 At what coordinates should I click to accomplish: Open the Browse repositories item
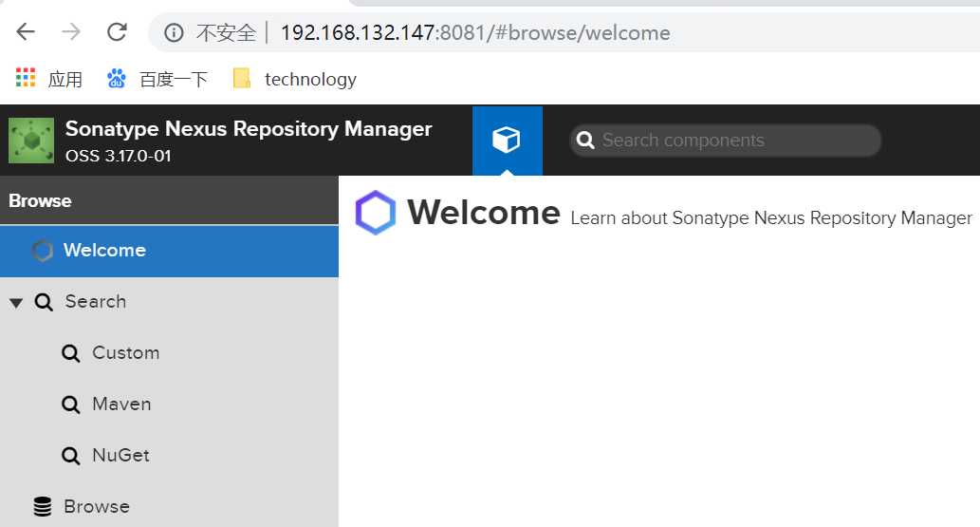tap(97, 506)
